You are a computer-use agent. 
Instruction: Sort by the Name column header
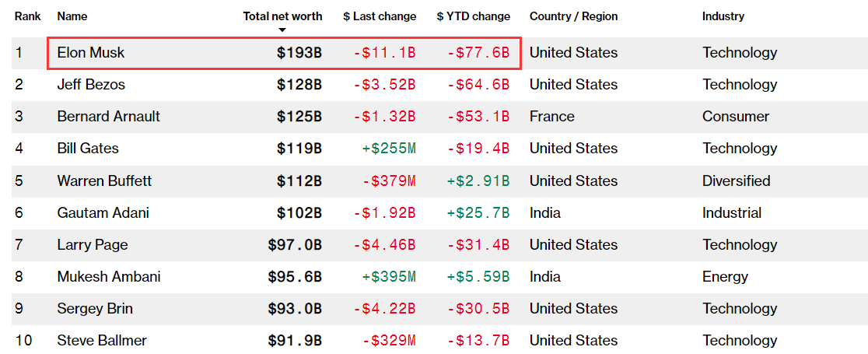click(x=72, y=16)
